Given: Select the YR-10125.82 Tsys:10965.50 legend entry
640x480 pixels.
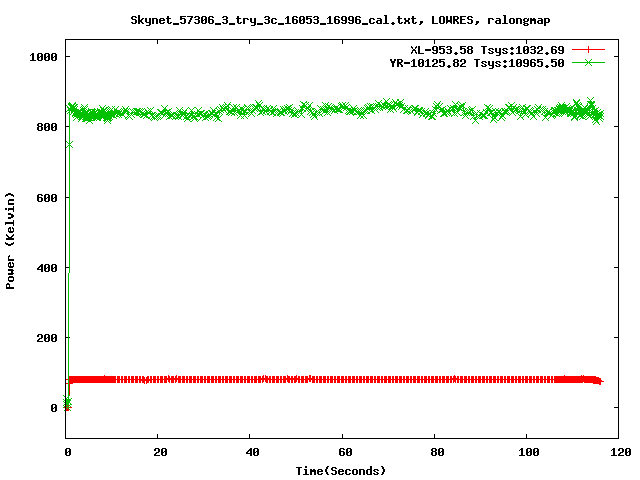Looking at the screenshot, I should [x=477, y=63].
